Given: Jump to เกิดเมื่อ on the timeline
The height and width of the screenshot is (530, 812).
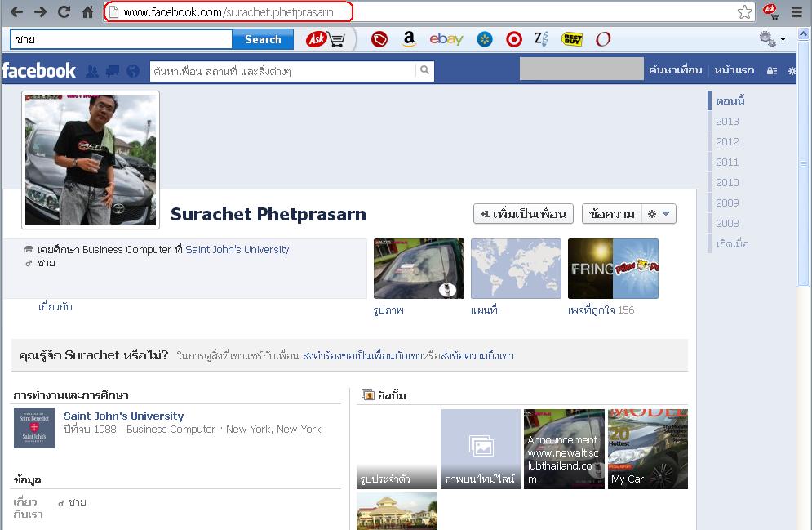Looking at the screenshot, I should tap(732, 243).
